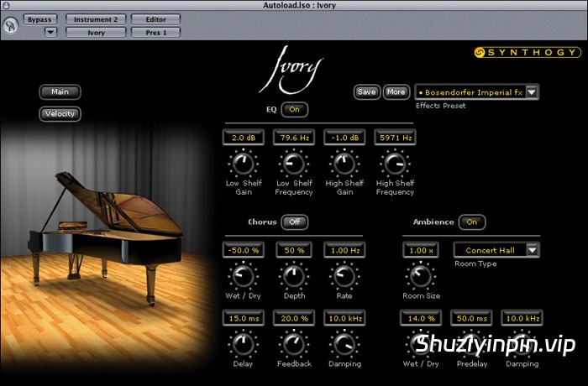This screenshot has height=386, width=588.
Task: Click the High Shelf Gain knob
Action: click(x=344, y=164)
